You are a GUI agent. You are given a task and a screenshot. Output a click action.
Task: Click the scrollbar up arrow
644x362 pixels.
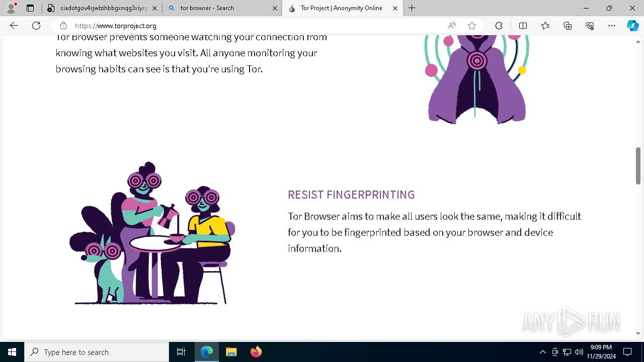pyautogui.click(x=638, y=41)
